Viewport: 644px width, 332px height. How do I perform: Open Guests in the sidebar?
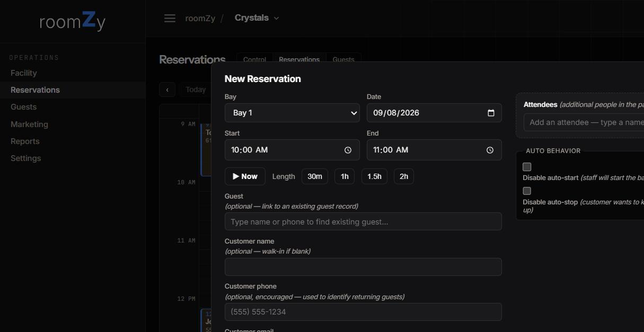(x=73, y=107)
